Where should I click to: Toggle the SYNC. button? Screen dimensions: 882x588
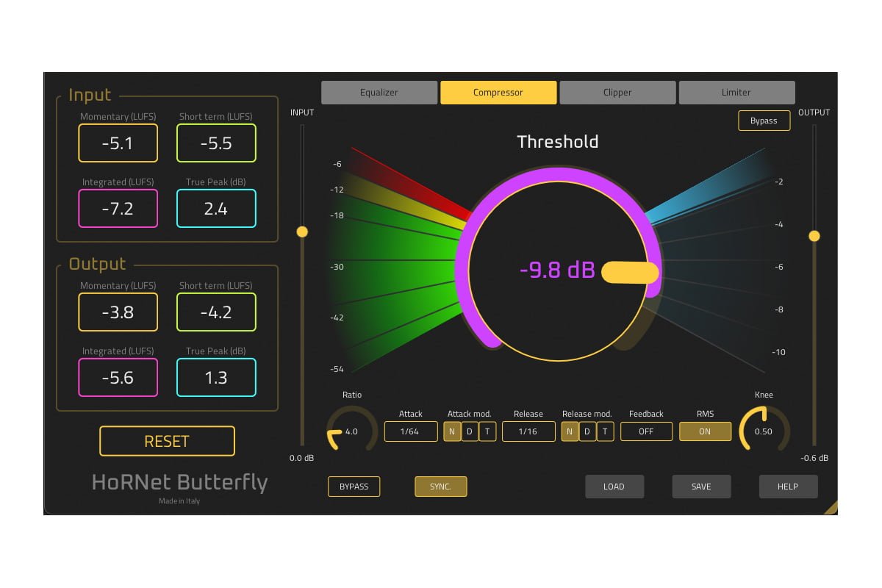tap(440, 487)
